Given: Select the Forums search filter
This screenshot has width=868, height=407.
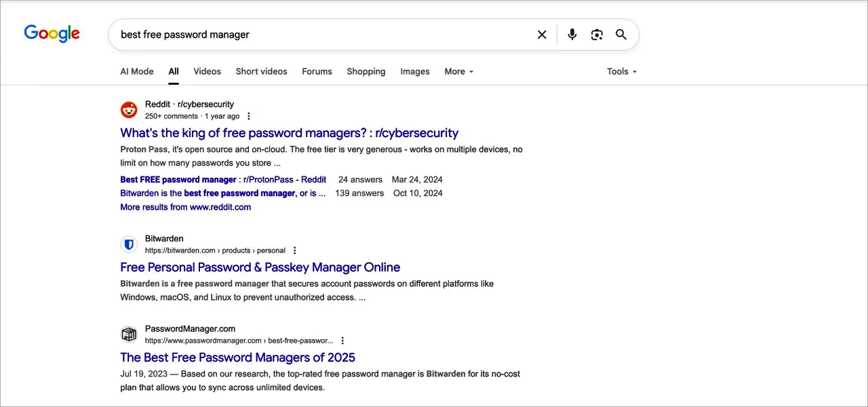Looking at the screenshot, I should coord(317,71).
